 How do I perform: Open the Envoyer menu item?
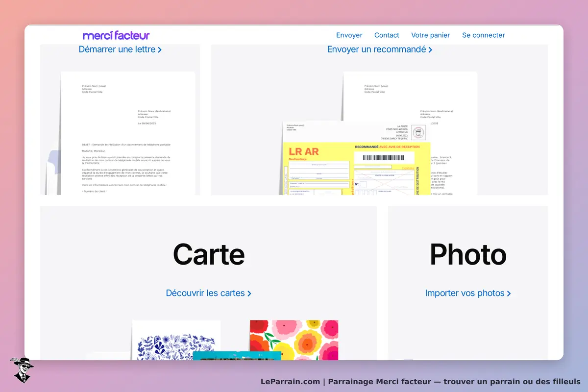pos(349,35)
